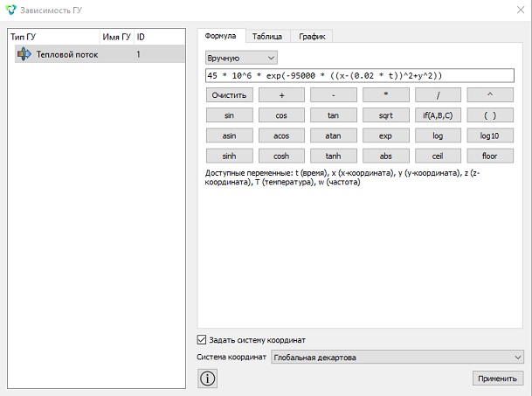Viewport: 532px width, 396px height.
Task: Switch to the Таблица tab
Action: point(267,37)
